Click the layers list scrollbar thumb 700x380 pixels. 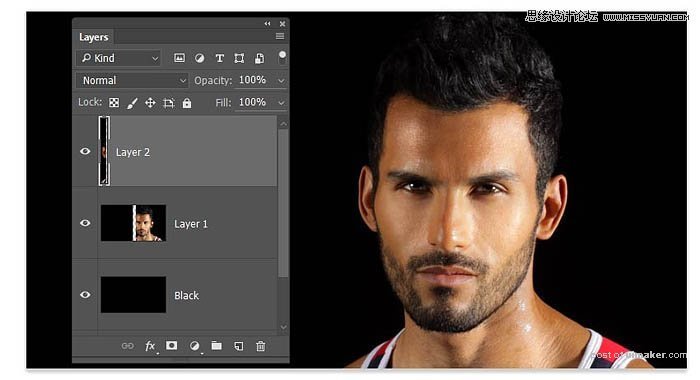(x=283, y=204)
